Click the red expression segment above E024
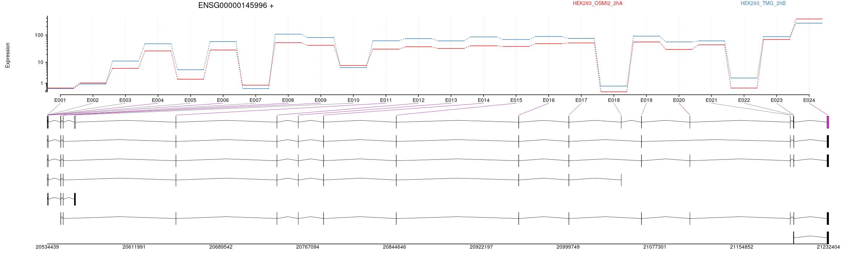This screenshot has height=253, width=868. [x=809, y=19]
